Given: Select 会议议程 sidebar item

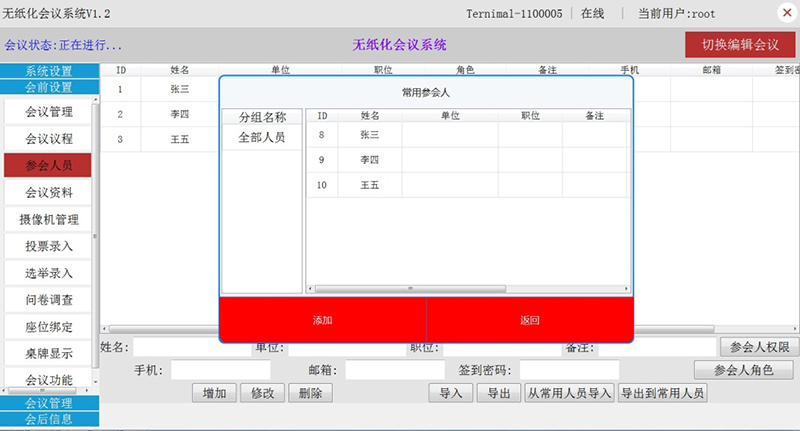Looking at the screenshot, I should [x=49, y=139].
